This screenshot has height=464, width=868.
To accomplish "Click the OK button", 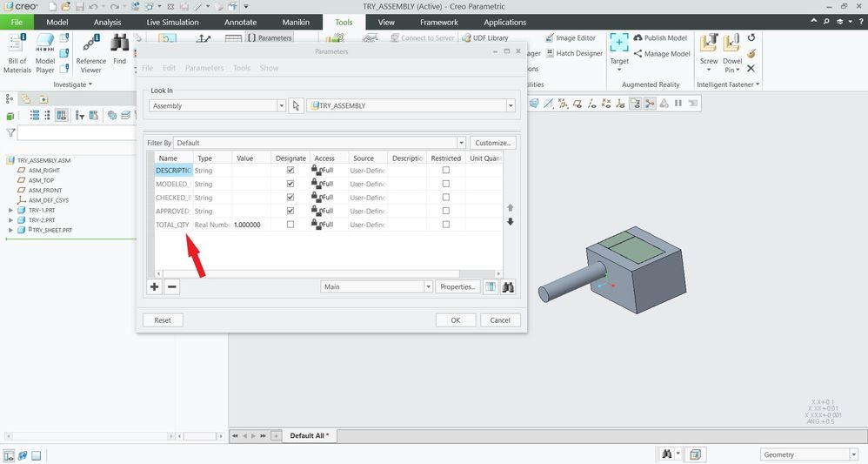I will (455, 319).
